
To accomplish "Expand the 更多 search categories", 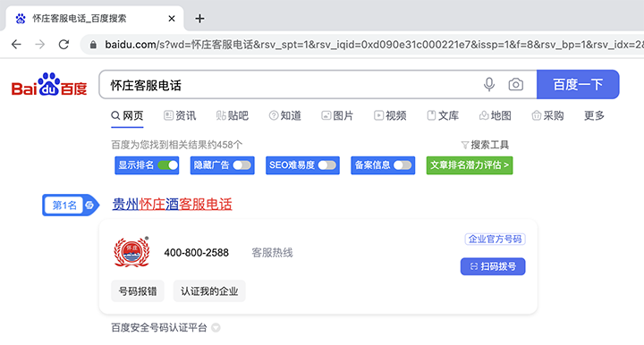I will point(594,115).
